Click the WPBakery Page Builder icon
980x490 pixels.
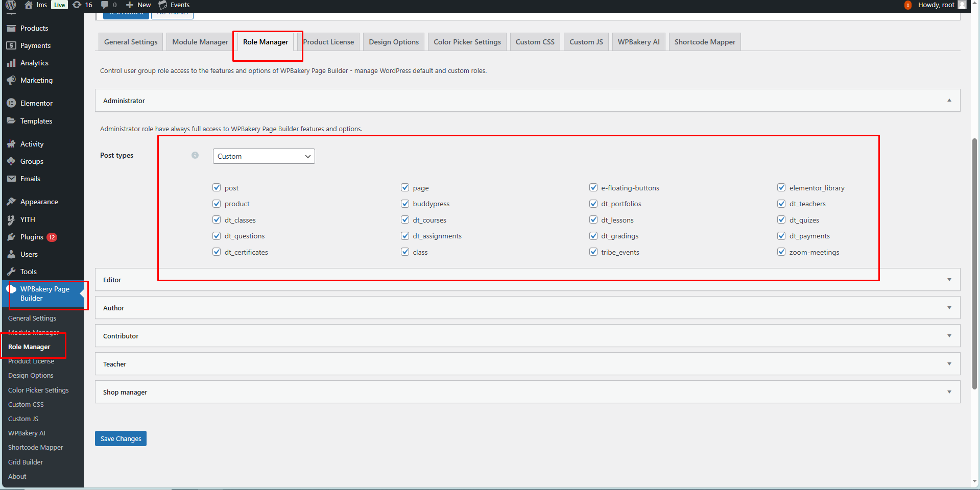11,289
